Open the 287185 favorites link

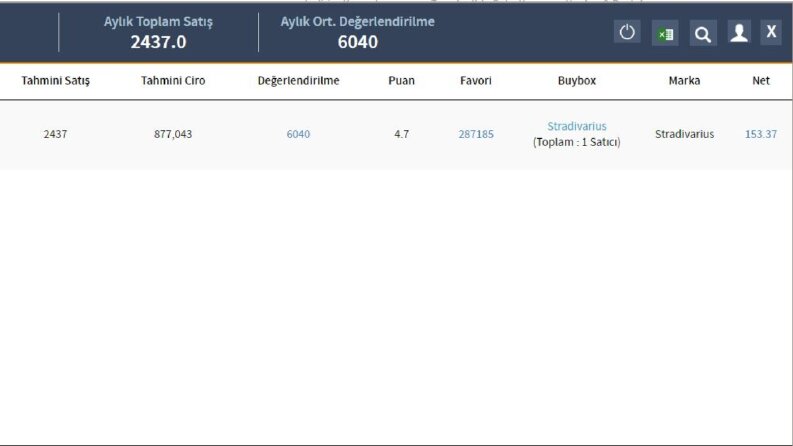pyautogui.click(x=476, y=134)
